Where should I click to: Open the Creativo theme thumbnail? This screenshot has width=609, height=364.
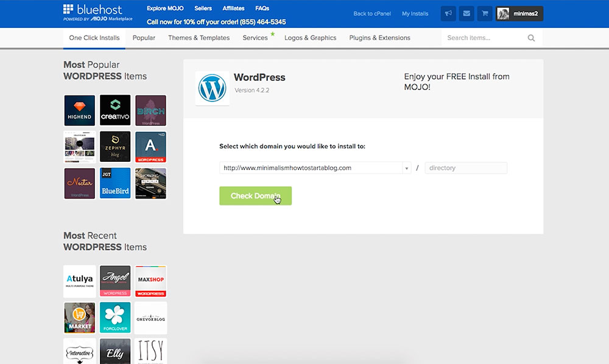[115, 110]
